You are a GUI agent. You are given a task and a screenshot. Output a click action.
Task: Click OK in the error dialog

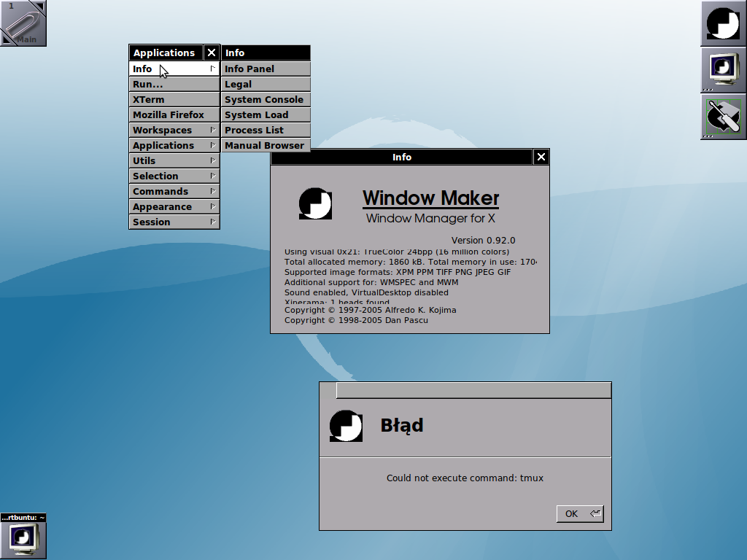(580, 514)
